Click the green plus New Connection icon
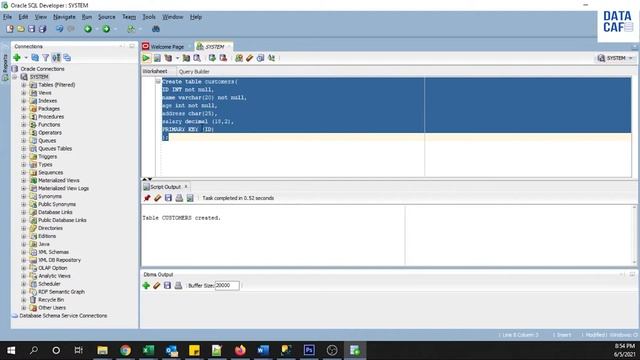This screenshot has width=640, height=360. click(17, 58)
